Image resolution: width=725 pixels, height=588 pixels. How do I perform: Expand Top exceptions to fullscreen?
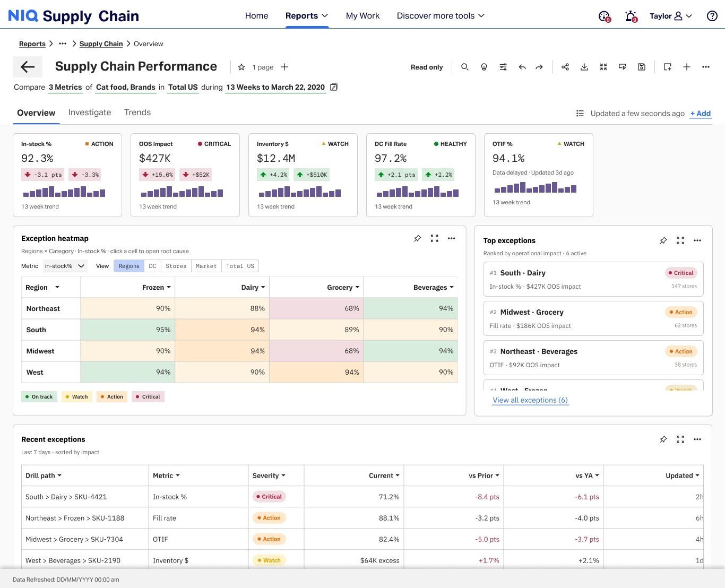pos(680,240)
